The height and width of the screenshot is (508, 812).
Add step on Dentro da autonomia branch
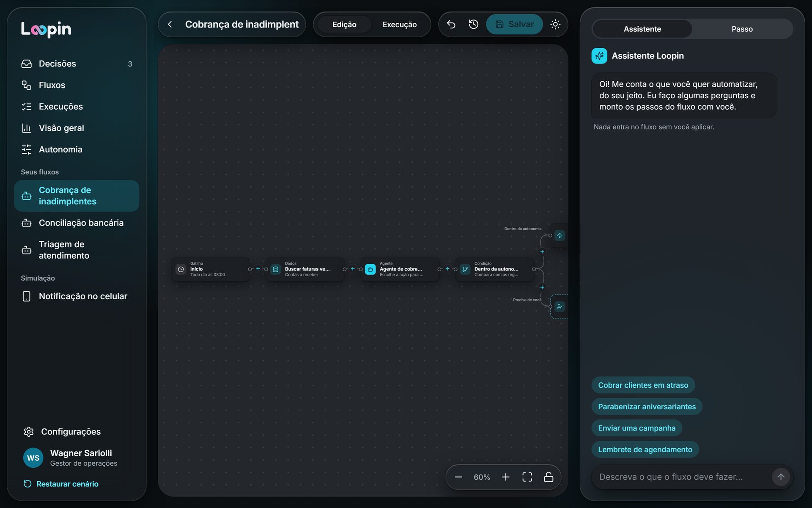pos(542,252)
